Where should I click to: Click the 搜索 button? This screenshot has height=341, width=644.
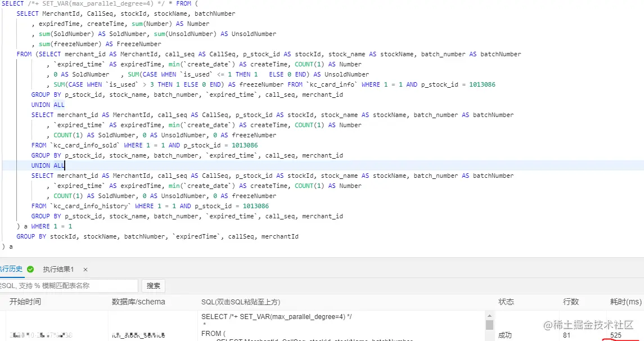[154, 285]
